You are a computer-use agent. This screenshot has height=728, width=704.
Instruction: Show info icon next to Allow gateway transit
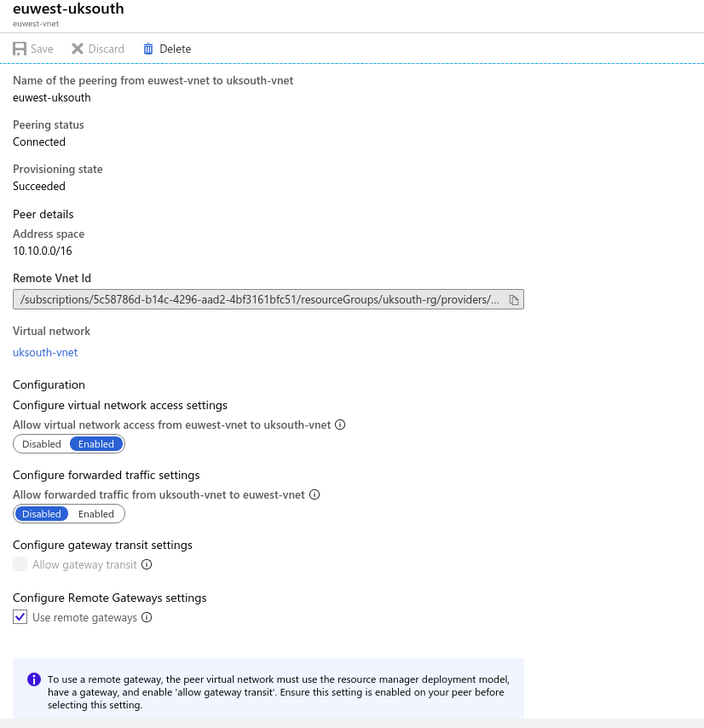click(x=147, y=564)
